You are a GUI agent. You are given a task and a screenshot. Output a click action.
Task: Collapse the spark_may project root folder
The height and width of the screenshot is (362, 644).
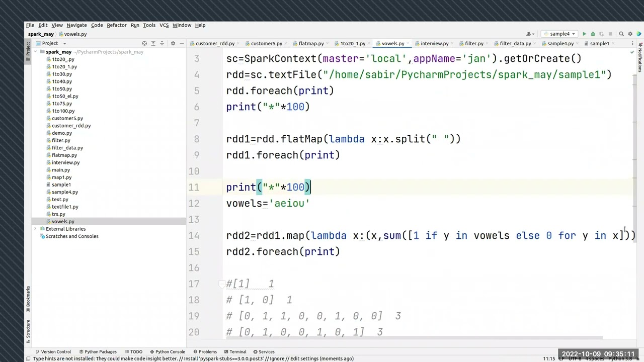point(36,52)
